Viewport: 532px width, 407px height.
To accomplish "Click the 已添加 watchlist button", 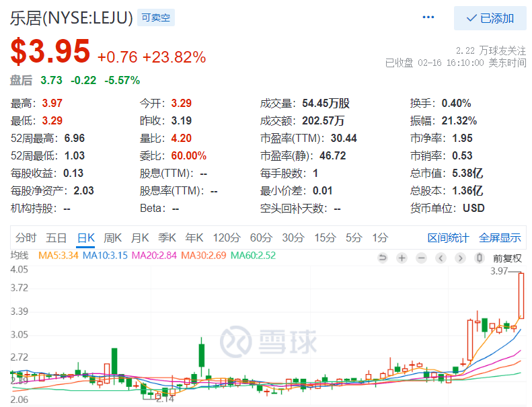I will tap(490, 18).
